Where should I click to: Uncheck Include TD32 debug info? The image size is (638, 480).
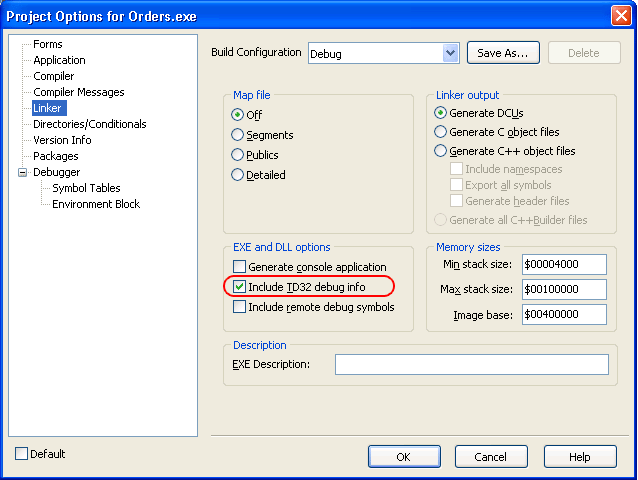[239, 288]
